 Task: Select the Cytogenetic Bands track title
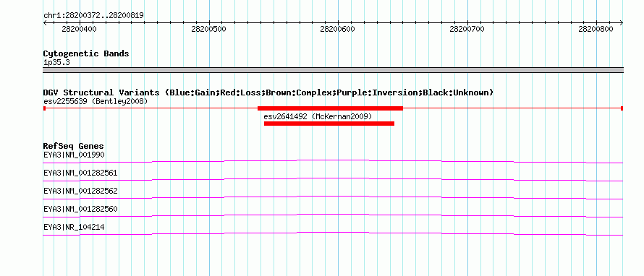pyautogui.click(x=86, y=53)
